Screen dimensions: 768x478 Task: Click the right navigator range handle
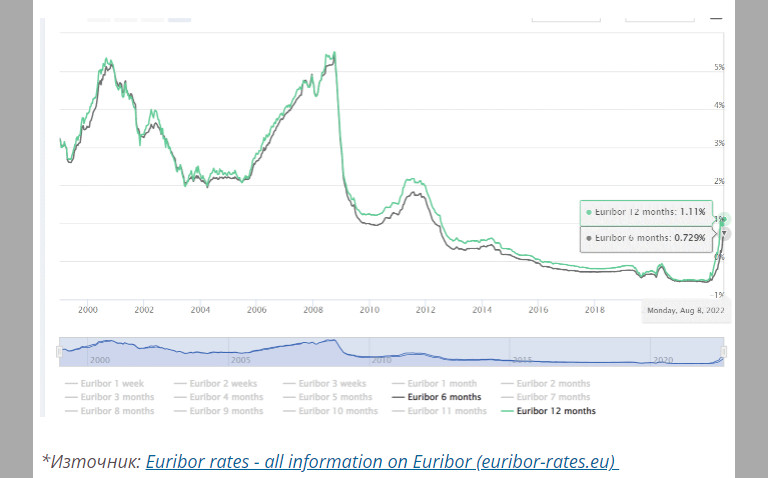(x=724, y=351)
